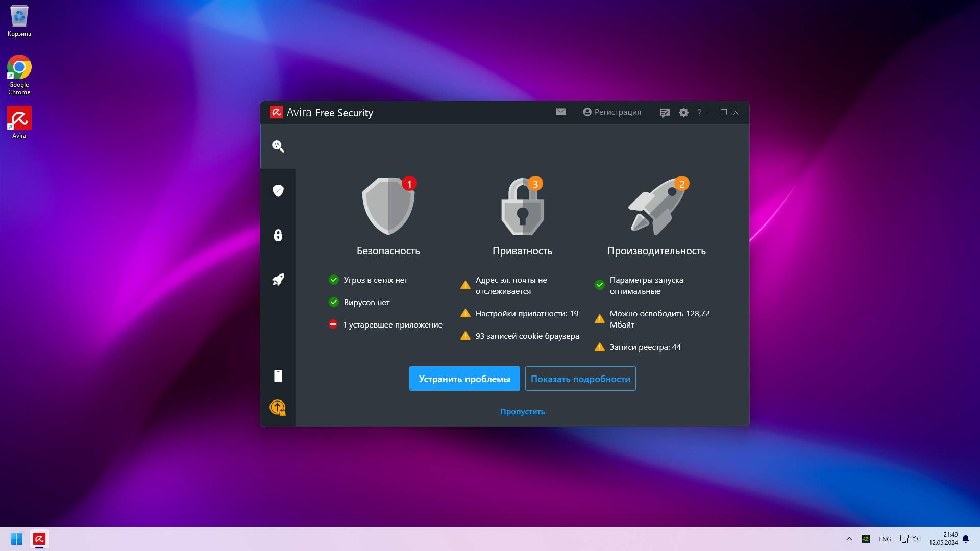Open the Windows Start menu
Screen dimensions: 980x551
(16, 539)
